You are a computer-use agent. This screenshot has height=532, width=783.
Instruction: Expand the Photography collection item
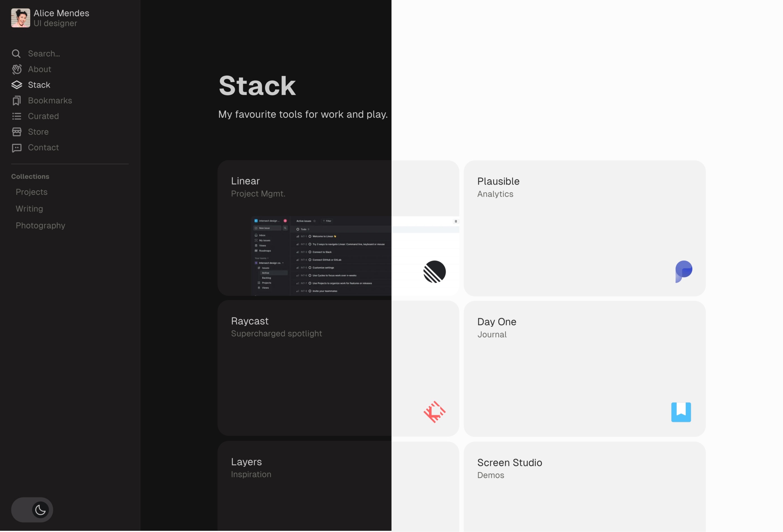(40, 224)
